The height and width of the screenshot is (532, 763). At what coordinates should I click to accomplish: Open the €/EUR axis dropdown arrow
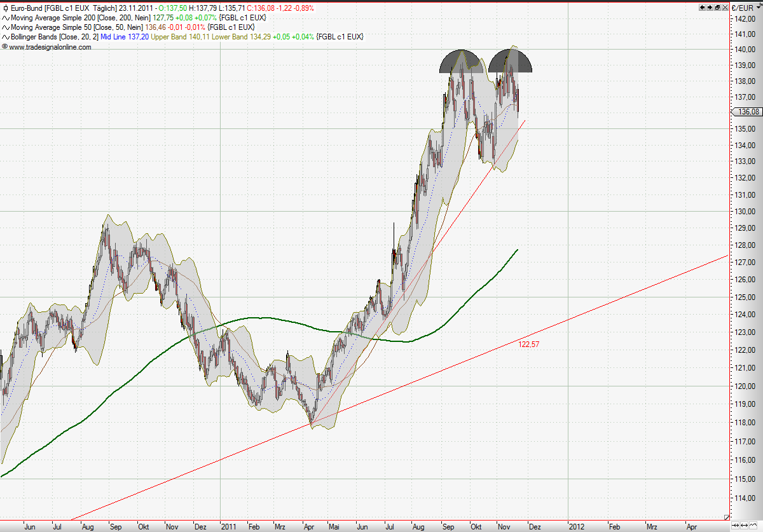pyautogui.click(x=759, y=7)
